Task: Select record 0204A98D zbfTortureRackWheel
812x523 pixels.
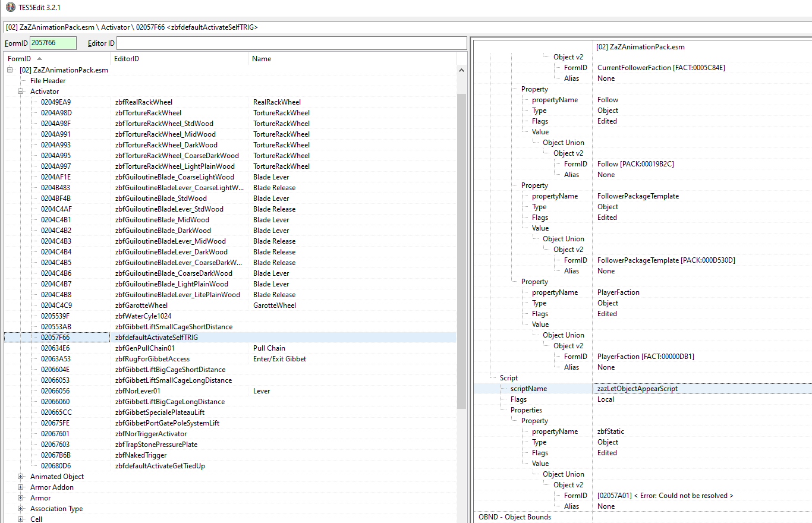Action: pos(230,113)
